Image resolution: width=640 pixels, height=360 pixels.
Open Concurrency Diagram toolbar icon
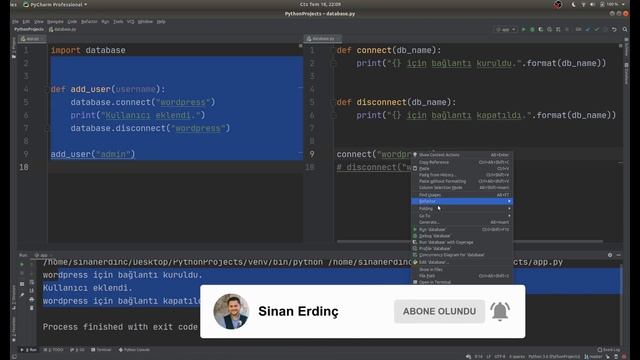558,29
